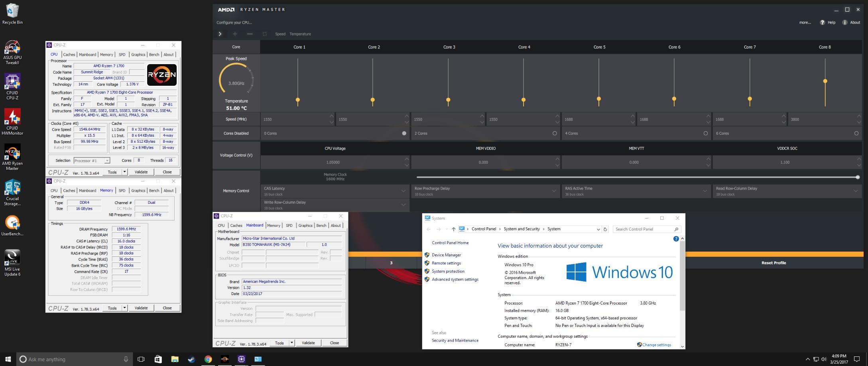Click Reset Profile in Ryzen Master
868x366 pixels.
point(774,263)
